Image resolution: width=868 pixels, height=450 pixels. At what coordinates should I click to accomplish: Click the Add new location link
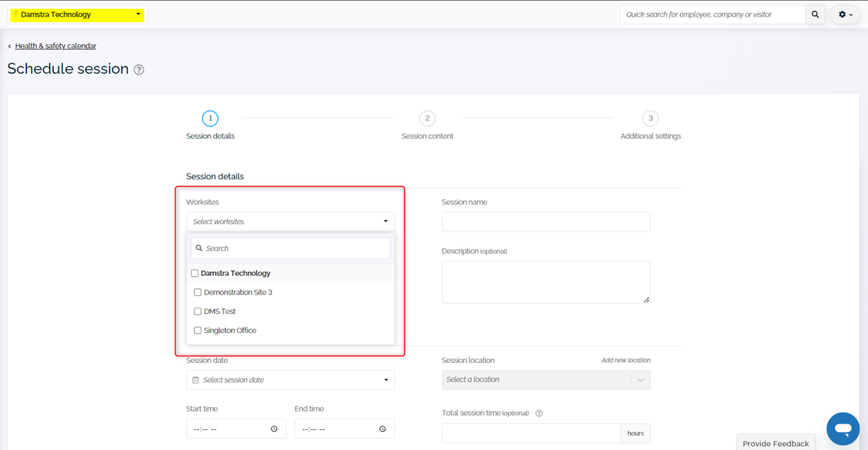(626, 360)
